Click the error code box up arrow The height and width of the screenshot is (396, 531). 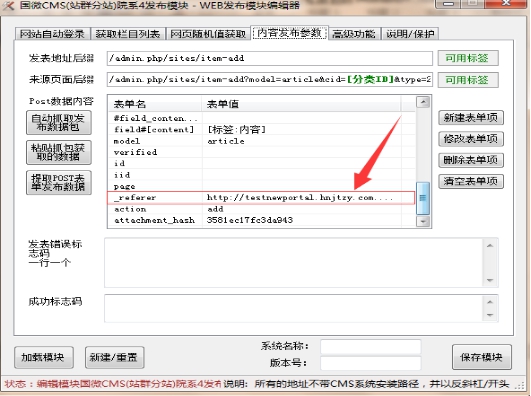490,245
